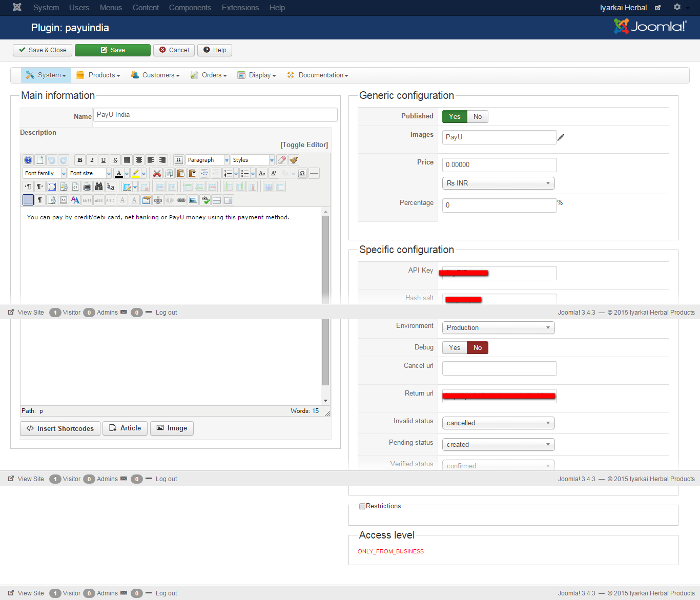Click the Name field containing PayU India
Screen dimensions: 700x600
point(215,115)
